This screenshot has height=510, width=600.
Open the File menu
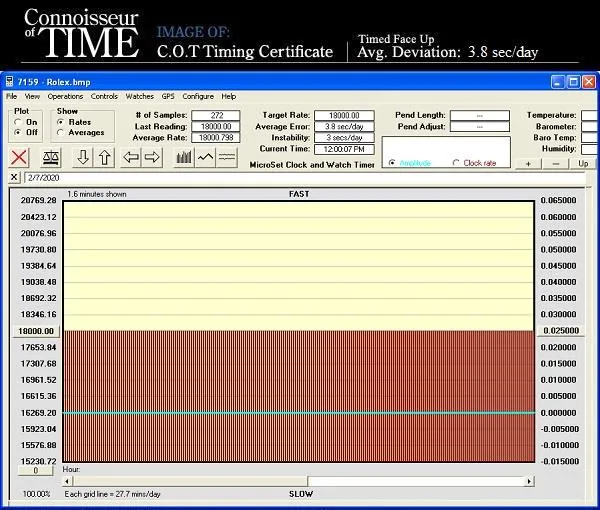tap(11, 96)
